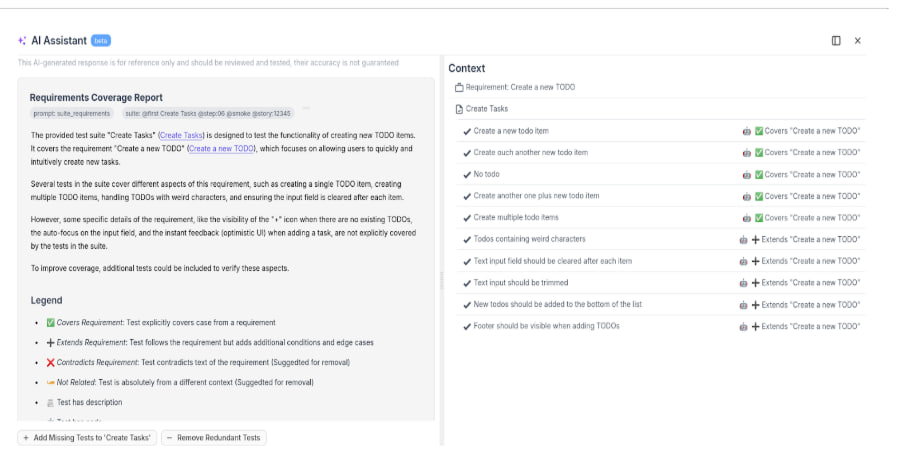
Task: Select 'Create ouch another new todo item' test
Action: [x=530, y=153]
